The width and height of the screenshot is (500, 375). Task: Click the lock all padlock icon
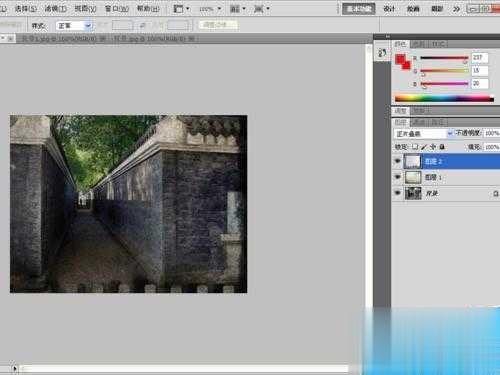[x=442, y=147]
